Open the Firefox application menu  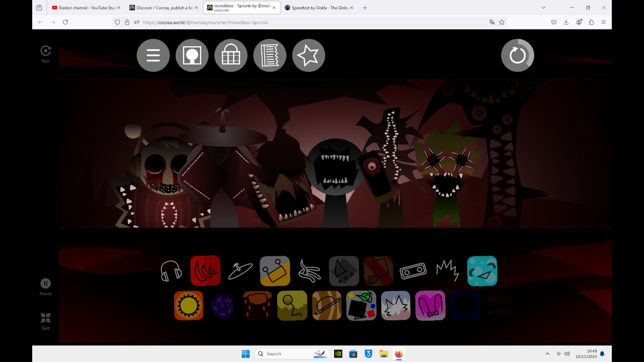coord(603,22)
